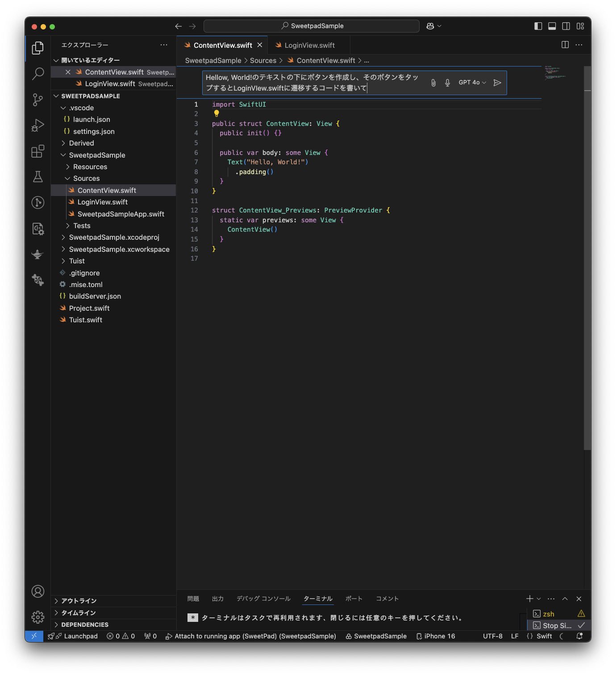
Task: Start voice input with the microphone icon
Action: tap(447, 82)
